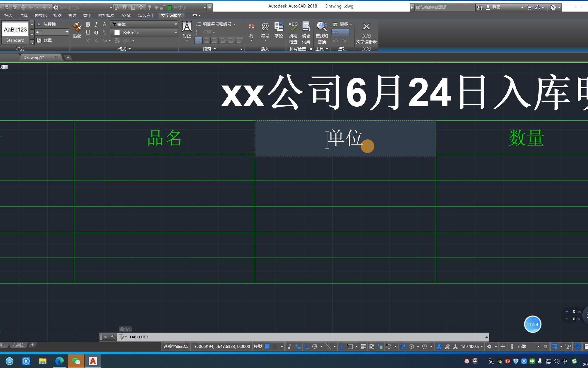Click the 品名 table header cell
588x368 pixels.
[164, 138]
